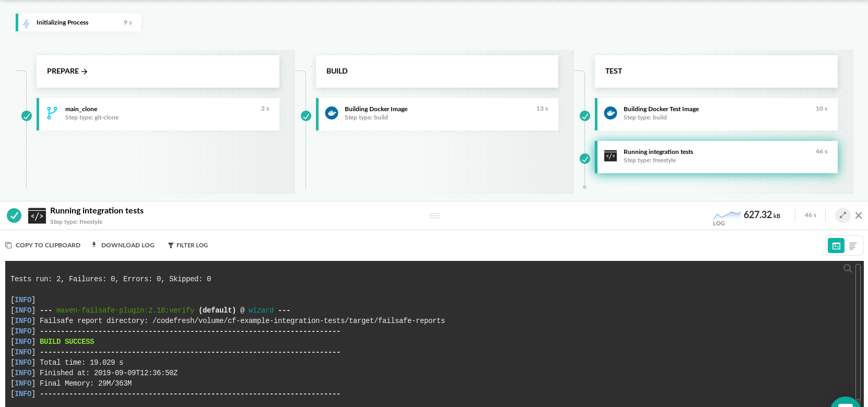
Task: Copy log to clipboard
Action: tap(43, 245)
